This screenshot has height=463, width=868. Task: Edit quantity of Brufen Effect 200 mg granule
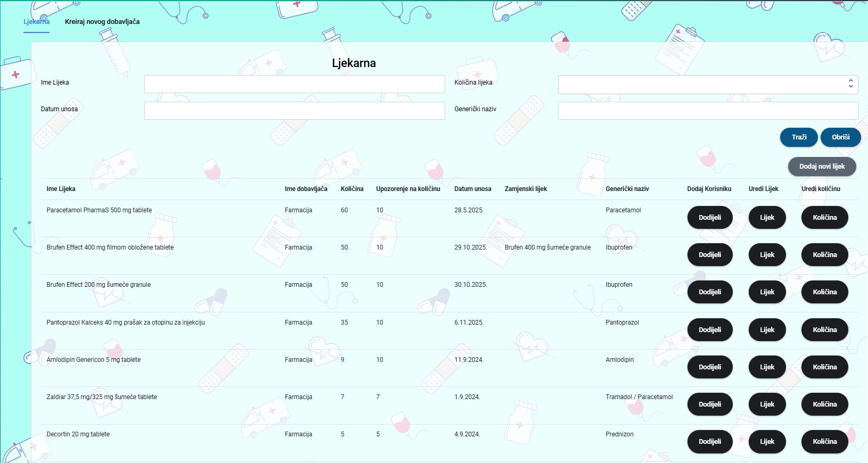[x=824, y=292]
